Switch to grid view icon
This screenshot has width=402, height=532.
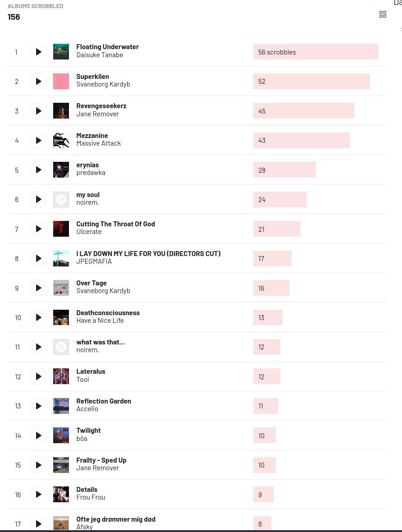383,14
